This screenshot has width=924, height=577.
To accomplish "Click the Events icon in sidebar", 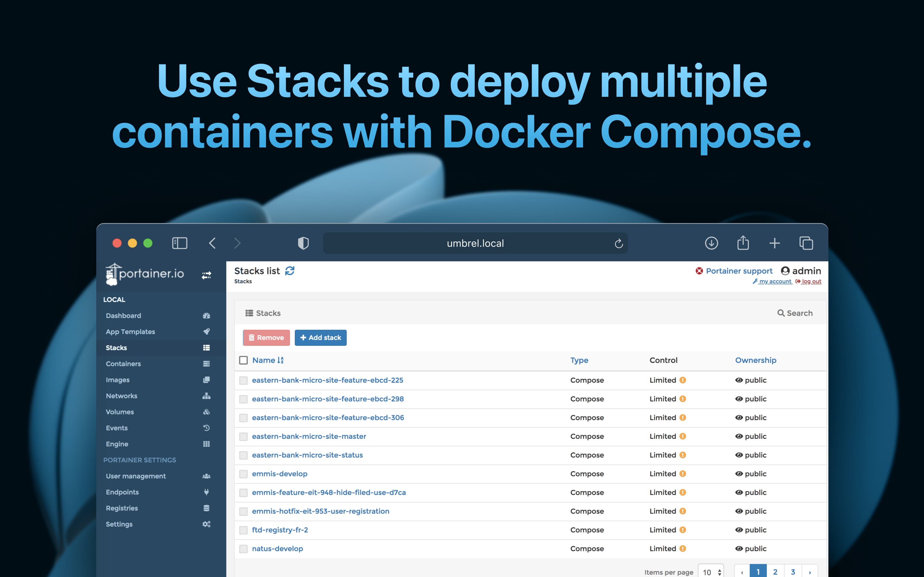I will coord(208,427).
